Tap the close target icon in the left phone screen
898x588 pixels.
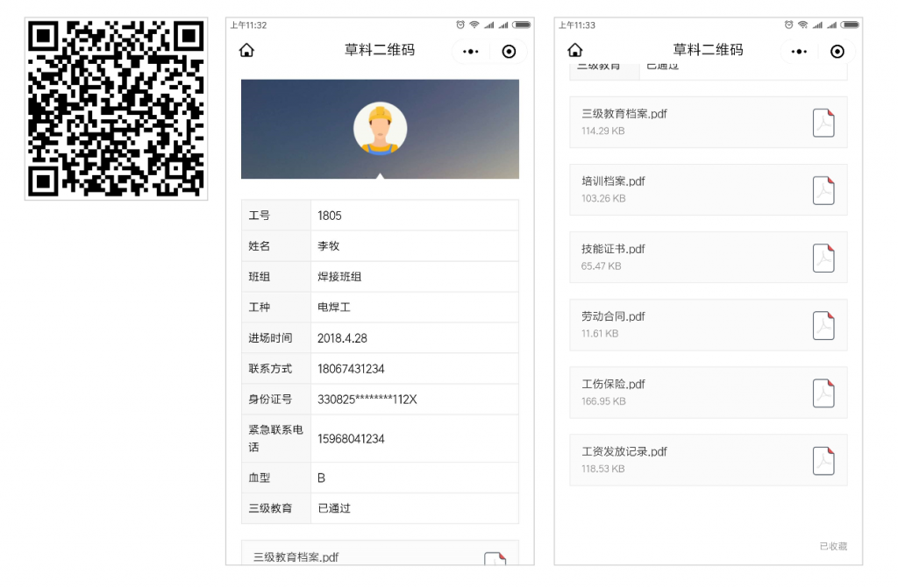coord(509,52)
